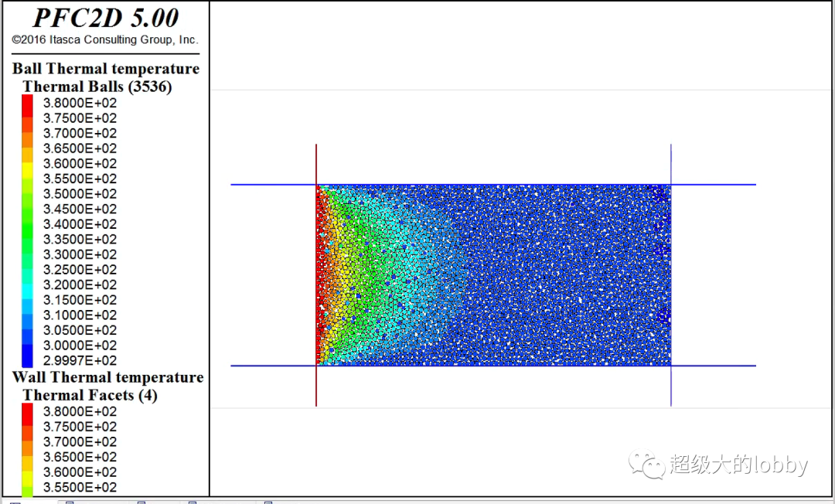Click ball legend value 3.1500E+02
This screenshot has height=504, width=835.
80,300
